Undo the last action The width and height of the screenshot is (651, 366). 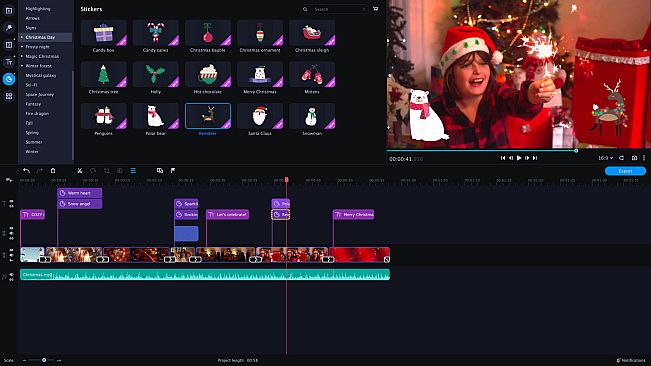(26, 171)
